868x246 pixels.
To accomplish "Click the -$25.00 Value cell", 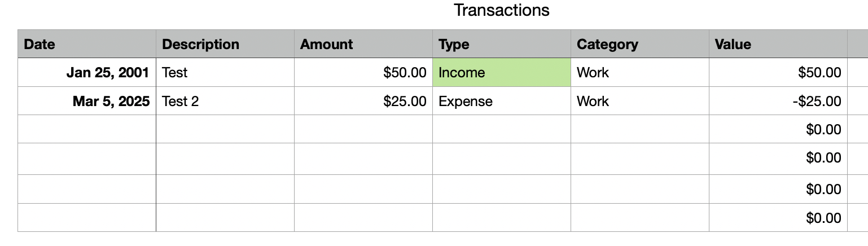I will pos(778,101).
